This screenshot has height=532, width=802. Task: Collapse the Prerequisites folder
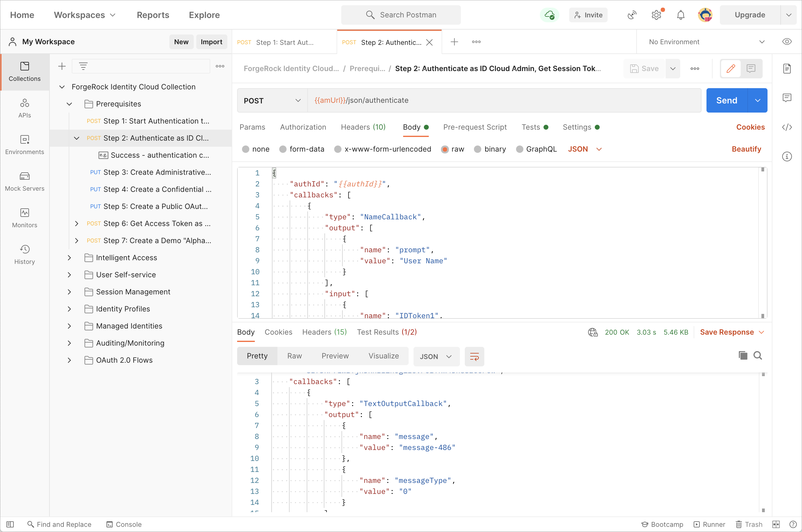pyautogui.click(x=69, y=104)
